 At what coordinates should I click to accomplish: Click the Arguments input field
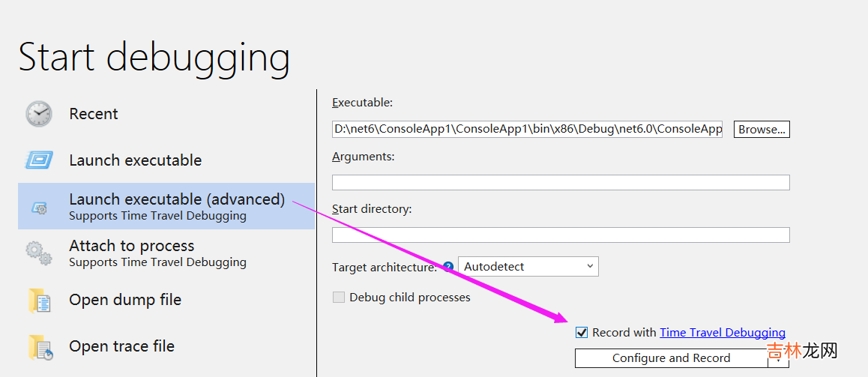pos(560,182)
